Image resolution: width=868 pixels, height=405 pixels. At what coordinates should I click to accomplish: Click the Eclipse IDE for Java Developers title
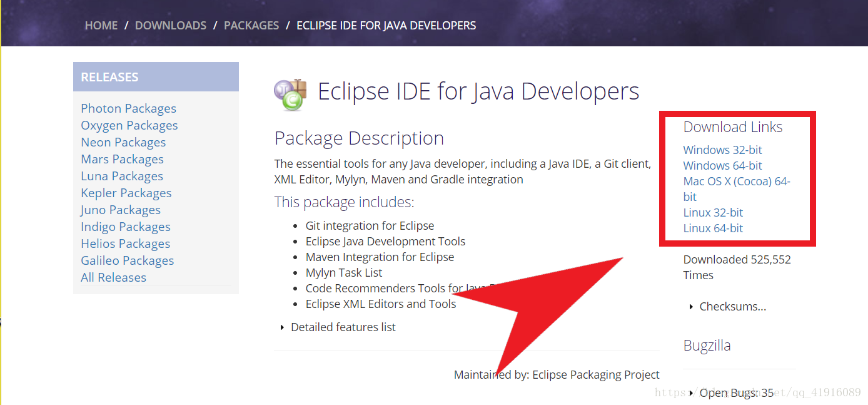(478, 91)
